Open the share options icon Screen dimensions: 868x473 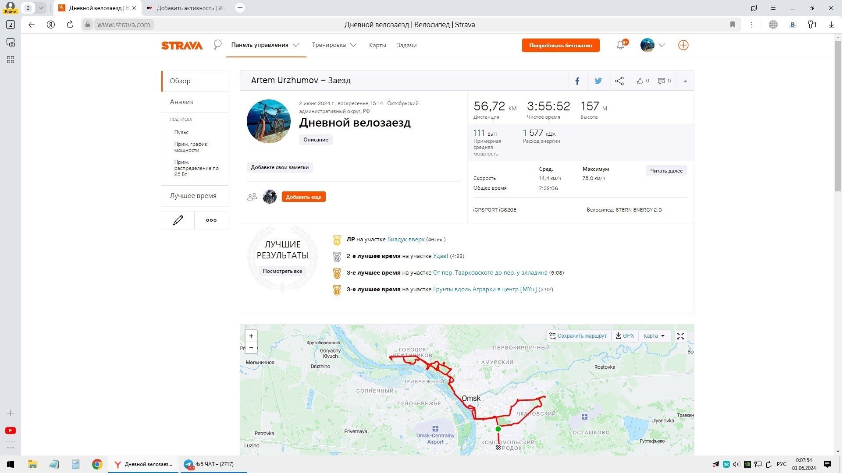tap(619, 81)
